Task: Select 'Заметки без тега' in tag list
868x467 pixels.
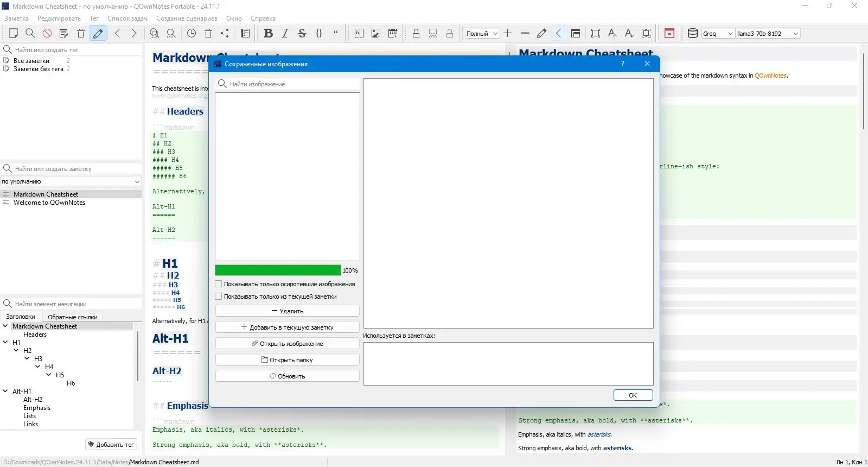Action: [39, 69]
